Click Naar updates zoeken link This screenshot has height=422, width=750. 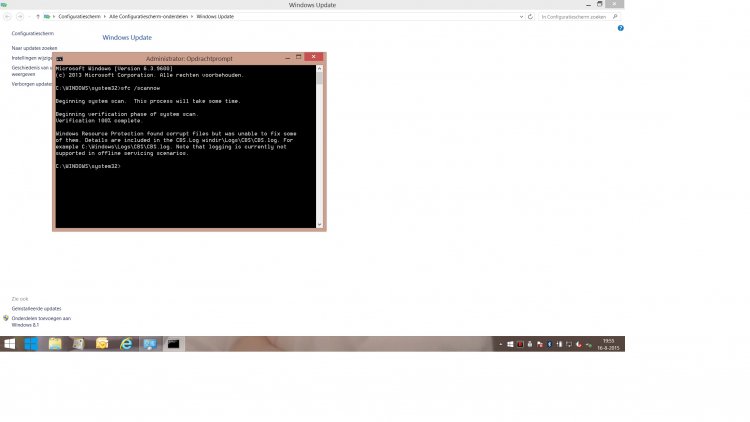tap(34, 48)
